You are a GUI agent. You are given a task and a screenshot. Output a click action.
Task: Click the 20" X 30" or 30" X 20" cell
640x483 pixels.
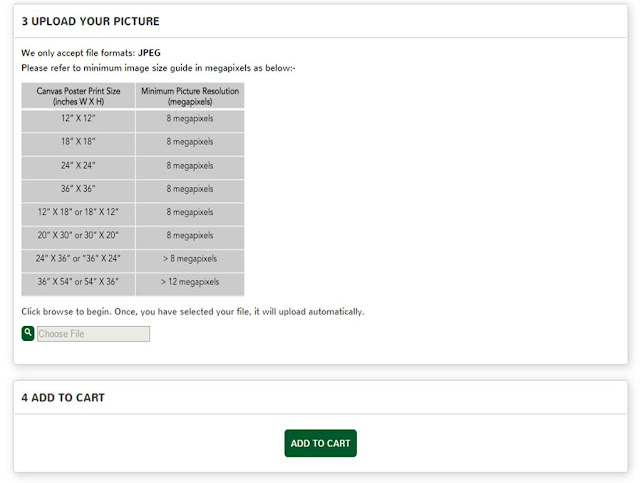(x=78, y=236)
